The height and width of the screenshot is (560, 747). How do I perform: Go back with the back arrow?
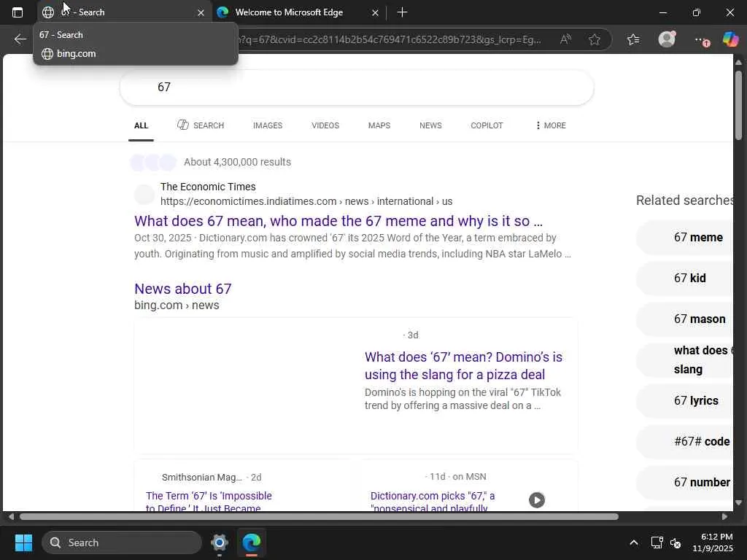coord(20,39)
